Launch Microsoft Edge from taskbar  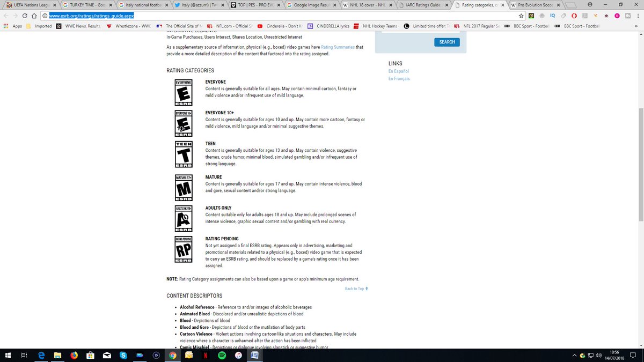pyautogui.click(x=41, y=355)
